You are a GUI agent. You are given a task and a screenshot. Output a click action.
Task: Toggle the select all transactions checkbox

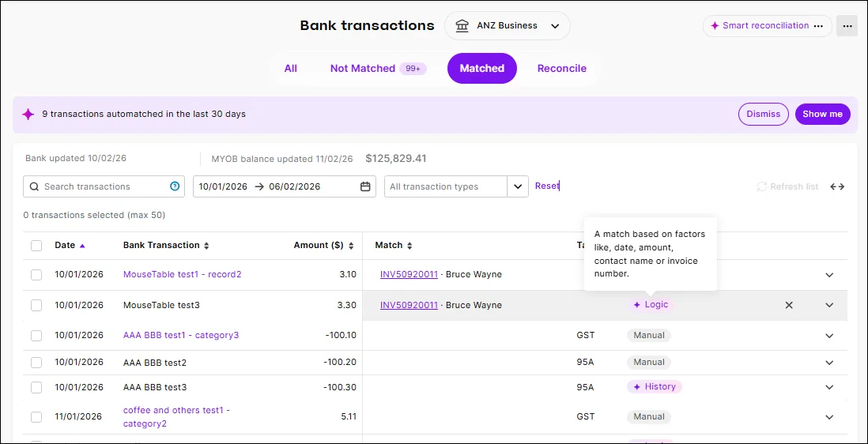(36, 246)
